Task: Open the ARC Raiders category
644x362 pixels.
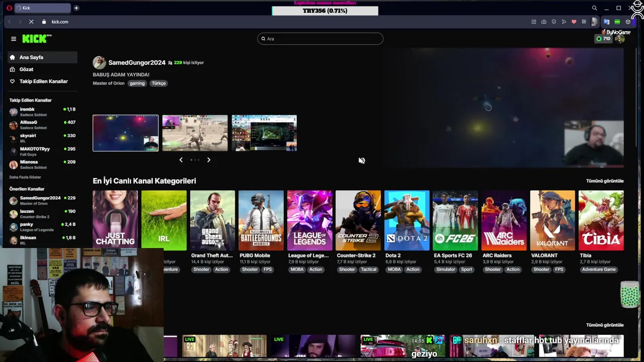Action: tap(504, 220)
